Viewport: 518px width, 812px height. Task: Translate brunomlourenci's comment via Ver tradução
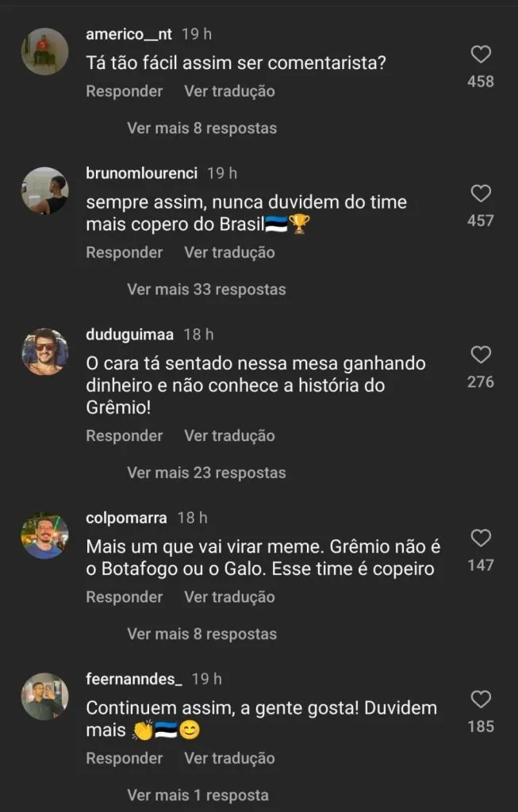[228, 252]
